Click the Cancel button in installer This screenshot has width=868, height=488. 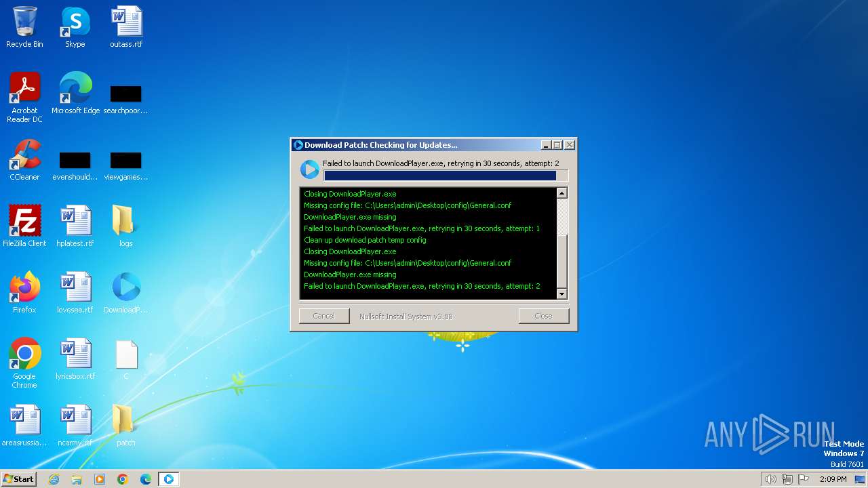tap(323, 316)
